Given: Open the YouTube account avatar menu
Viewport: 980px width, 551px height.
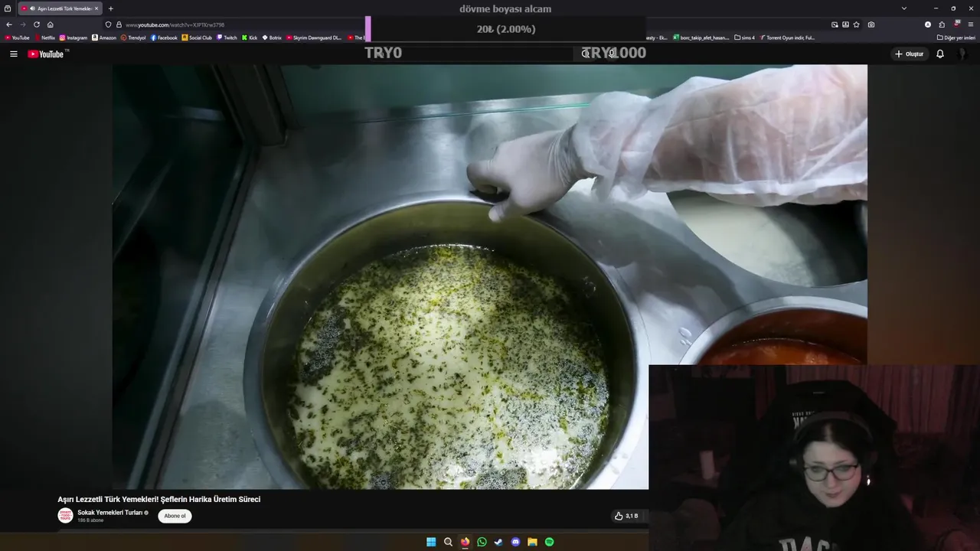Looking at the screenshot, I should tap(962, 54).
